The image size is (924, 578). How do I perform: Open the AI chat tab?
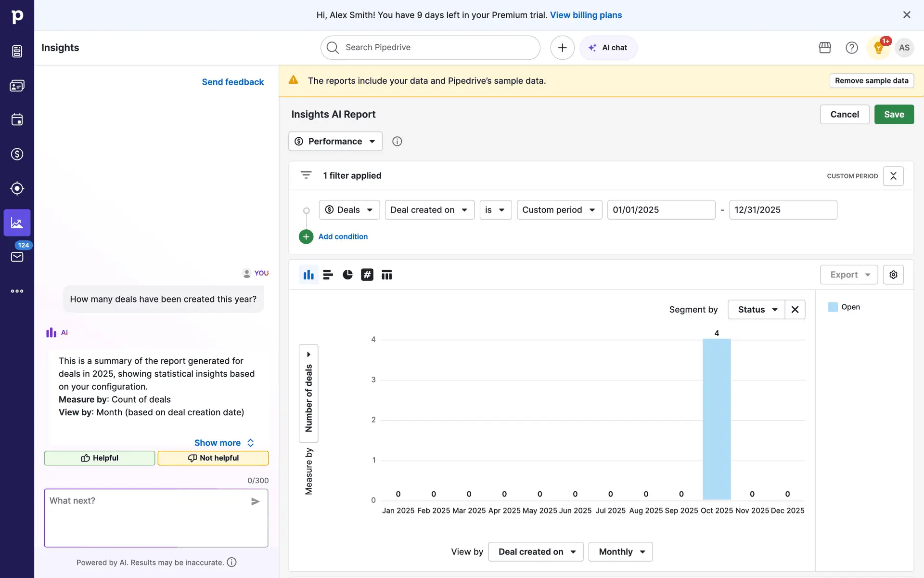(609, 48)
